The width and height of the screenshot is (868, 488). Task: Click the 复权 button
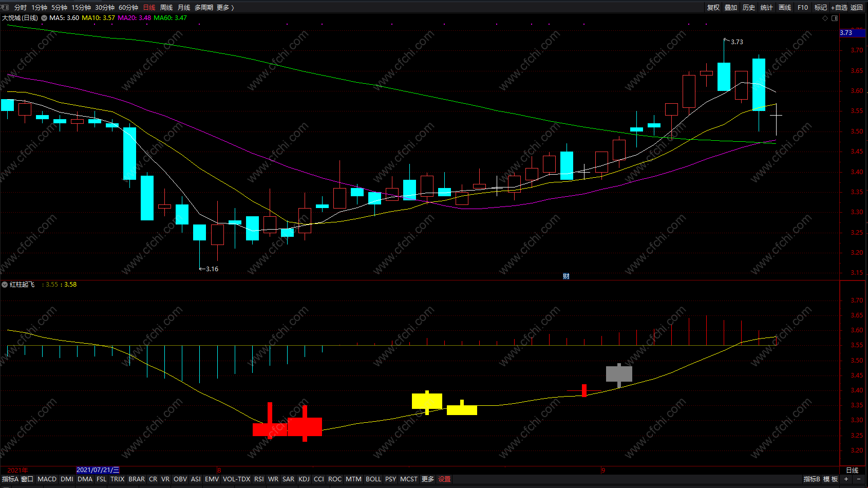pyautogui.click(x=713, y=7)
